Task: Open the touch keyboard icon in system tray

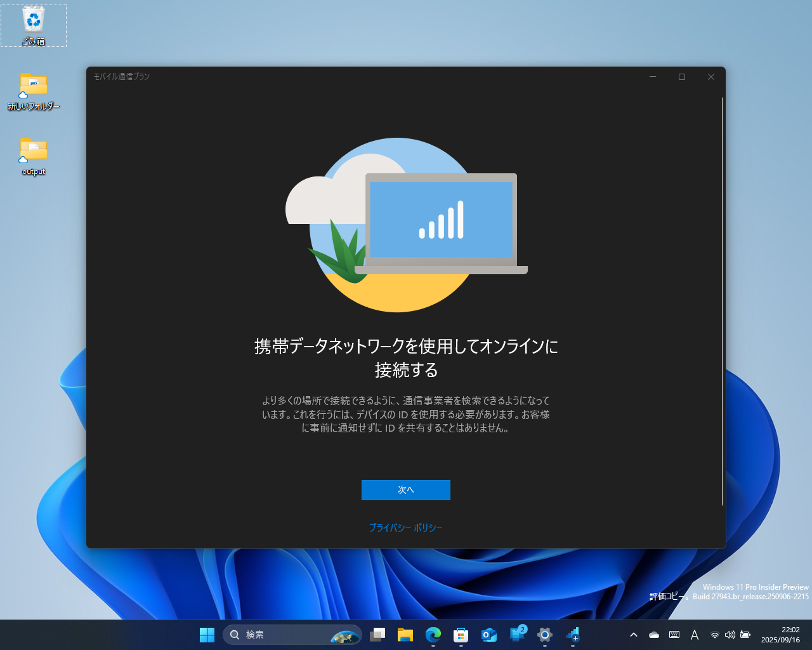Action: coord(674,635)
